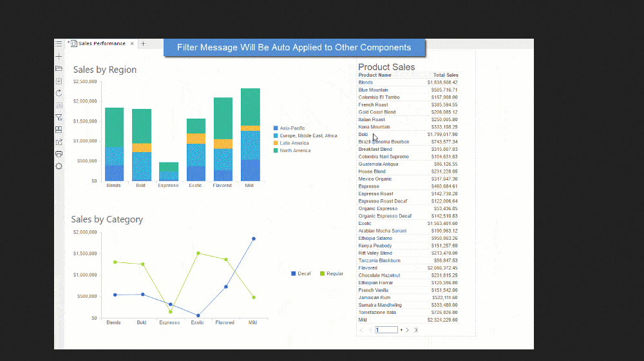Click the Open folder icon
Screen dimensions: 644x361
(59, 68)
